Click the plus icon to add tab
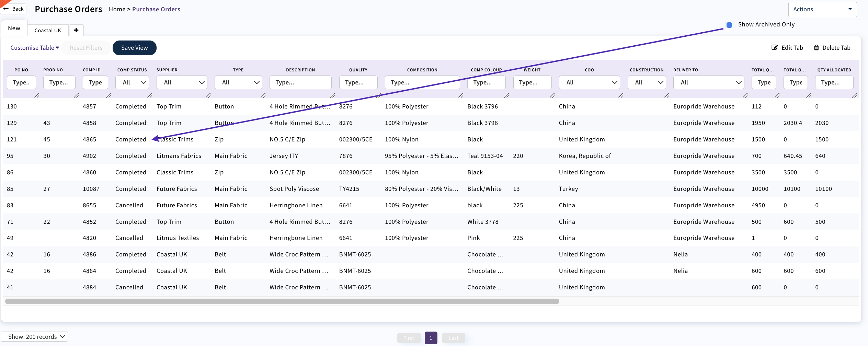This screenshot has height=346, width=868. click(76, 30)
